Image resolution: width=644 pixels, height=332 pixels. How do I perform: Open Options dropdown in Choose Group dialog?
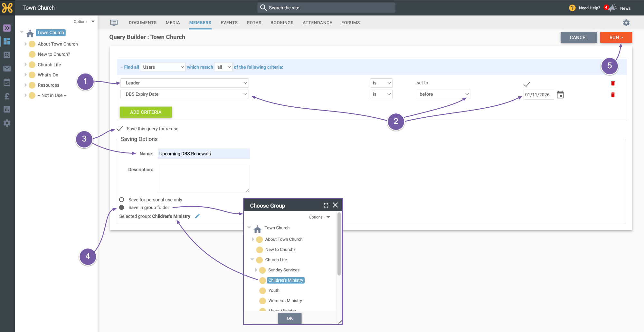pyautogui.click(x=319, y=217)
